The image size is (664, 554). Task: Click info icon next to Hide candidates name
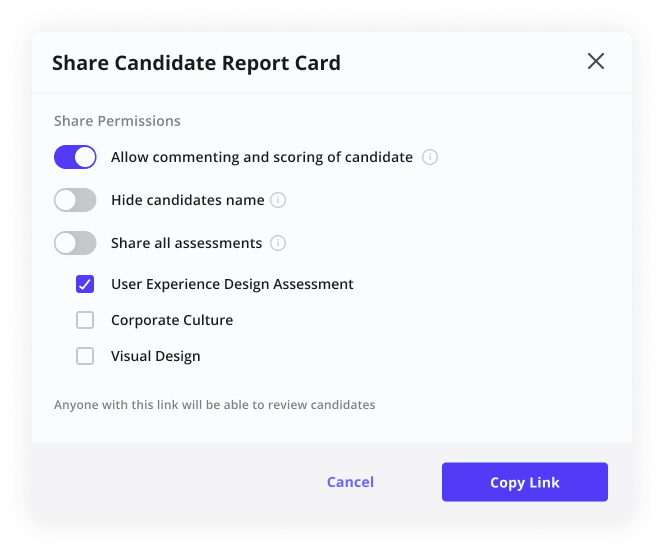pyautogui.click(x=278, y=200)
